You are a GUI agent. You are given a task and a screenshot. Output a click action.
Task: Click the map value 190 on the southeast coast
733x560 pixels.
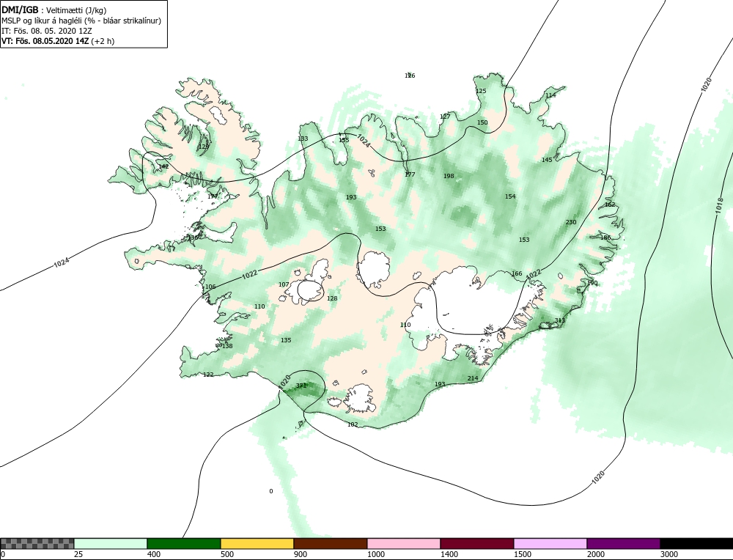pyautogui.click(x=593, y=283)
